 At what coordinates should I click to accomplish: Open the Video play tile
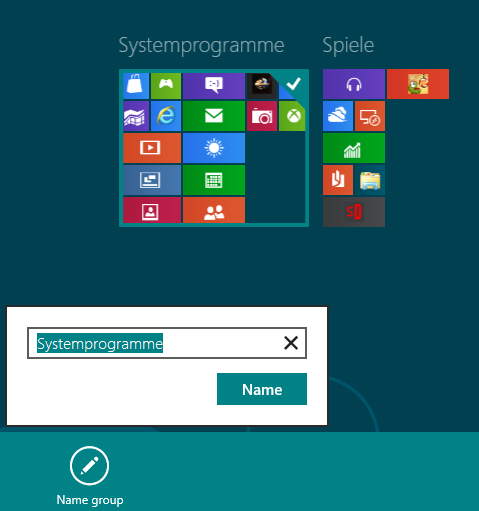[152, 148]
